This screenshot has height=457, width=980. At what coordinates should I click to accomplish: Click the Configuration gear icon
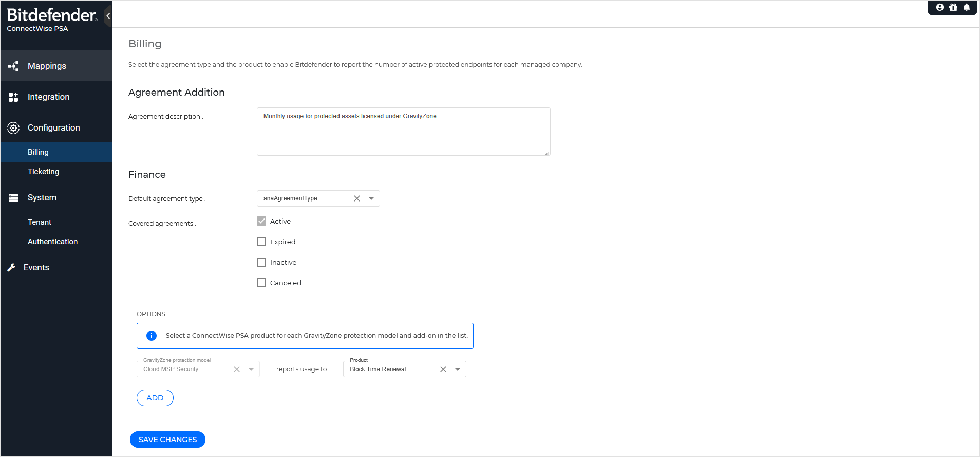click(x=13, y=127)
